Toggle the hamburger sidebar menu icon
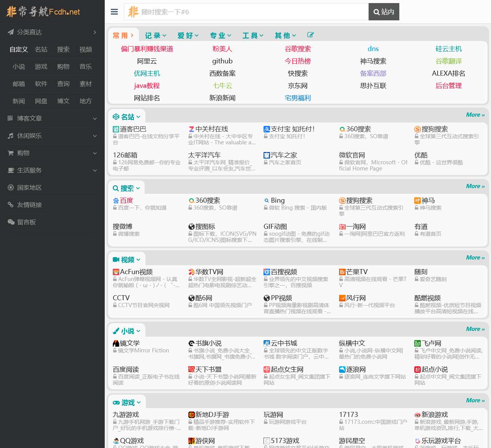The width and height of the screenshot is (491, 448). 114,12
